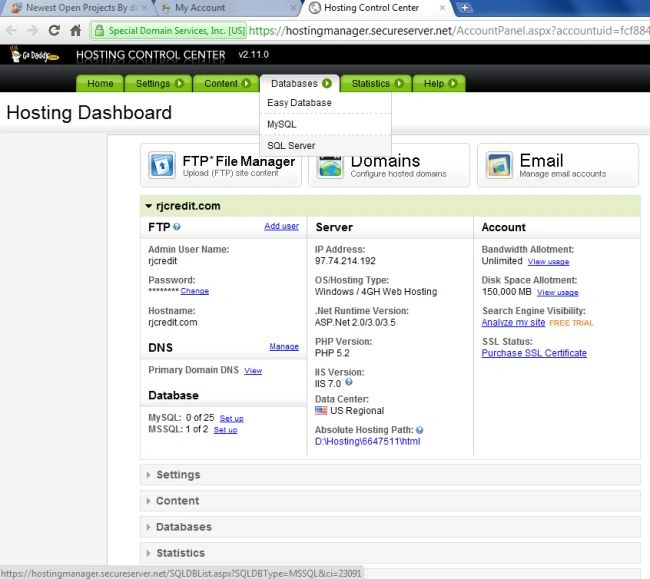Click Set up link for MySQL
This screenshot has width=650, height=579.
click(x=231, y=418)
